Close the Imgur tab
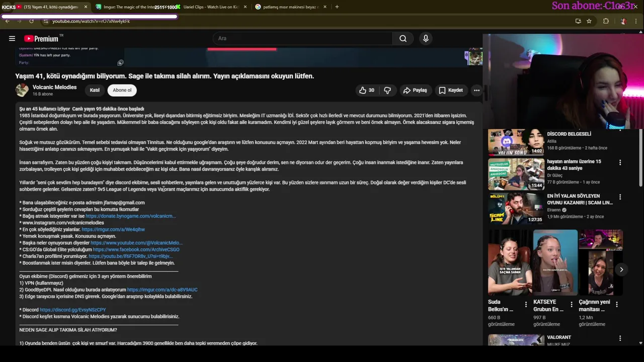This screenshot has width=644, height=362. click(x=166, y=7)
